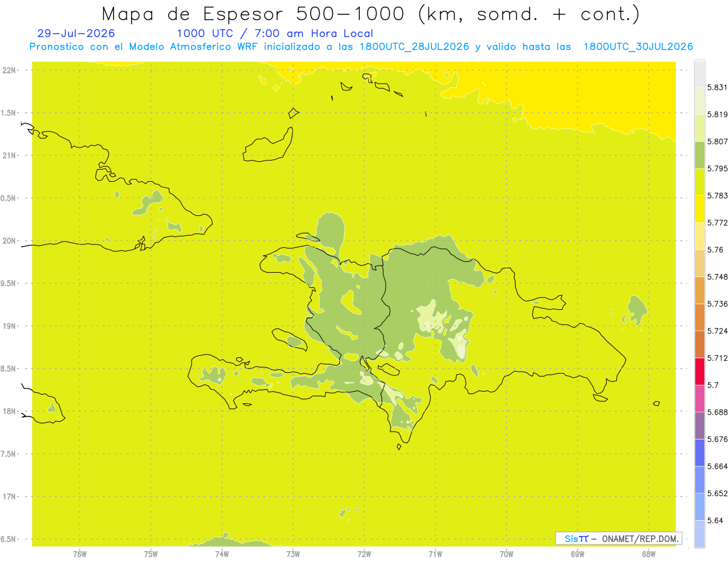Click the red legend swatch between 5.712 and 5.7
The image size is (728, 562).
pyautogui.click(x=699, y=371)
